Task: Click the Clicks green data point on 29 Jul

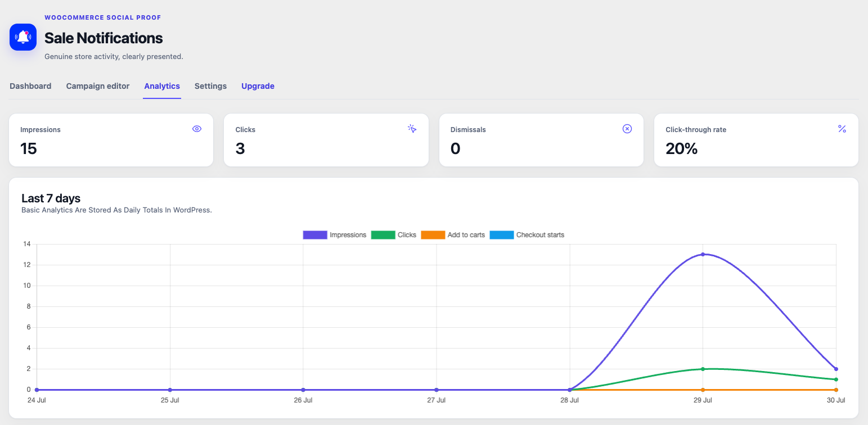Action: pos(703,369)
